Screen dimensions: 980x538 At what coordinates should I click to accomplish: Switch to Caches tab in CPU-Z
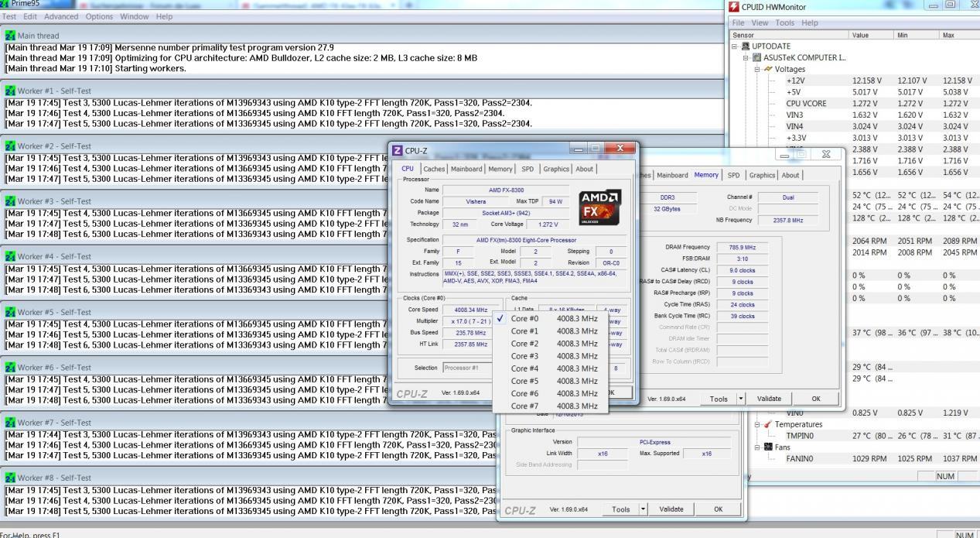tap(434, 169)
